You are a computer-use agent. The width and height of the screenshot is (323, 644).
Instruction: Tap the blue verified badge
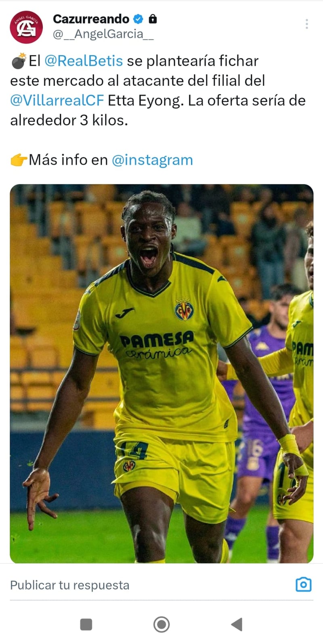[x=138, y=19]
